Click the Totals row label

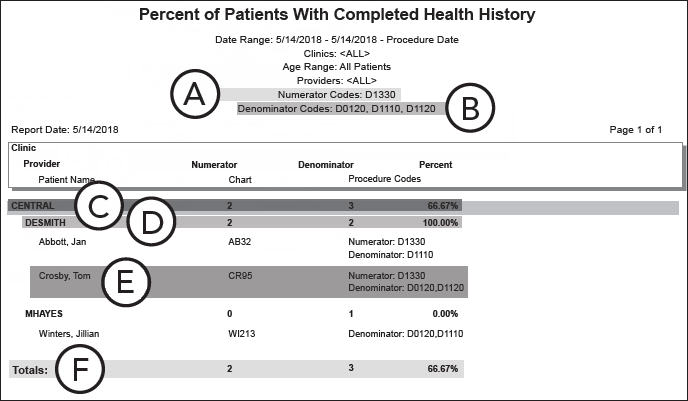27,370
